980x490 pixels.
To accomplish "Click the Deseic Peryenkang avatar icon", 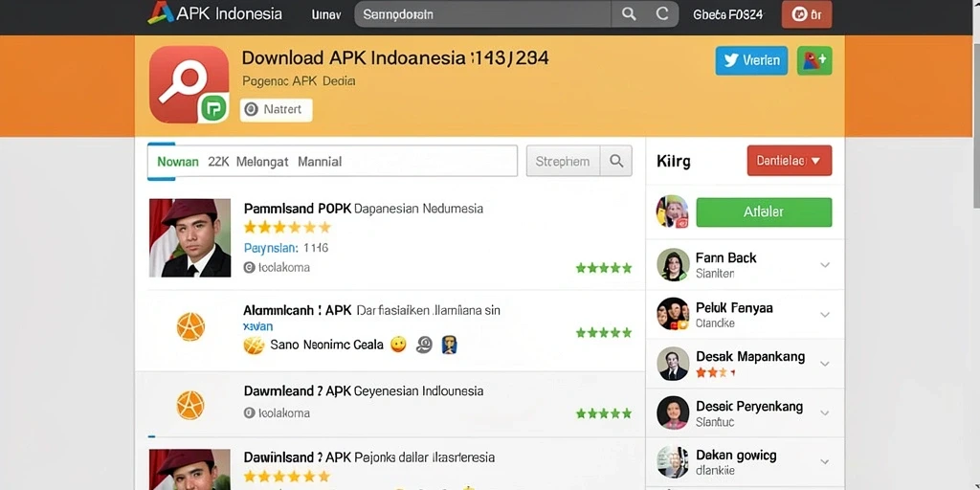I will tap(673, 412).
